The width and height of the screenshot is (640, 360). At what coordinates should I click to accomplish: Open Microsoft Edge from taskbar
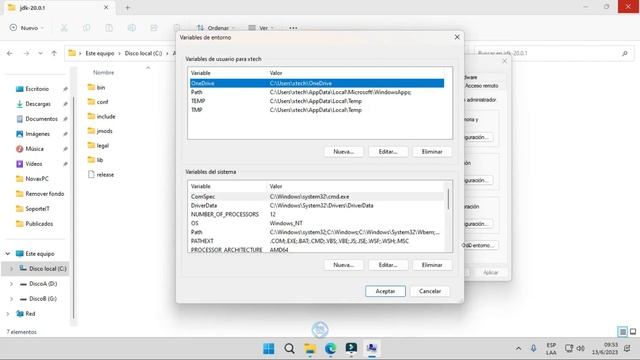(330, 349)
